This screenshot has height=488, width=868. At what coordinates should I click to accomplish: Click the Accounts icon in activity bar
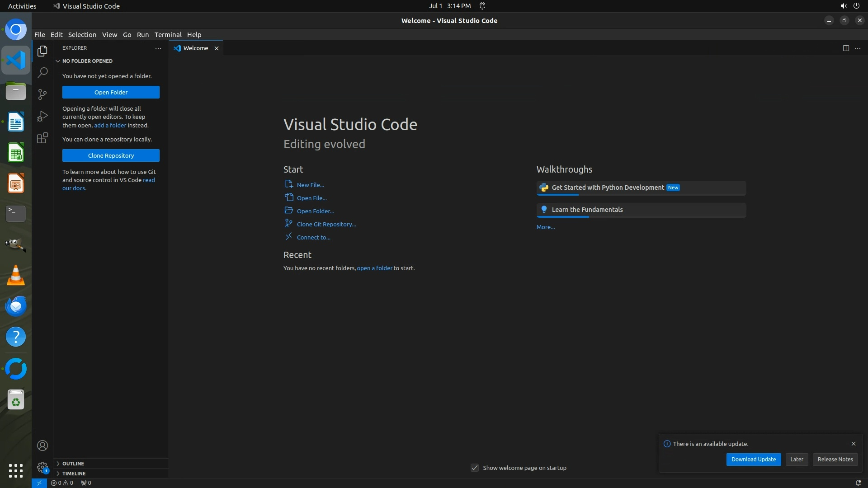tap(42, 446)
